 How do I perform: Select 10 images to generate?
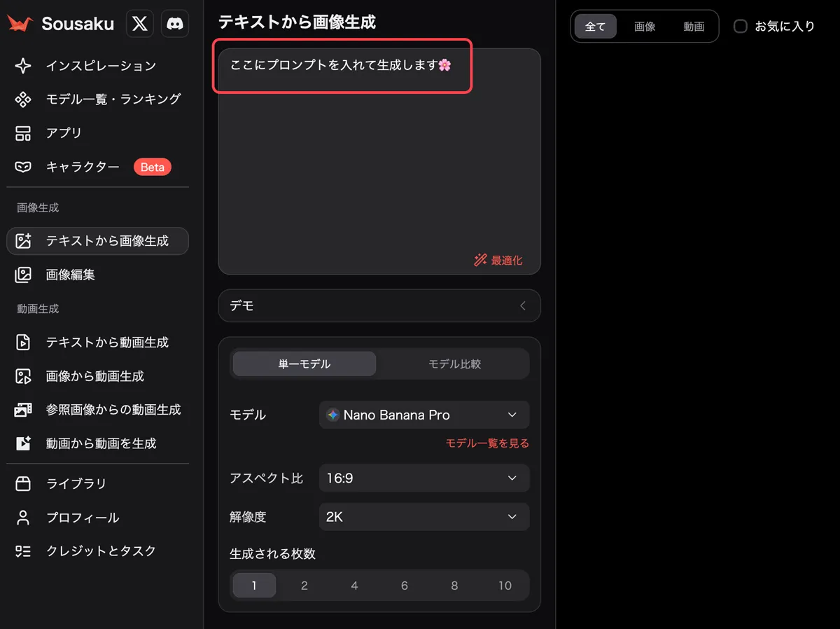click(505, 586)
